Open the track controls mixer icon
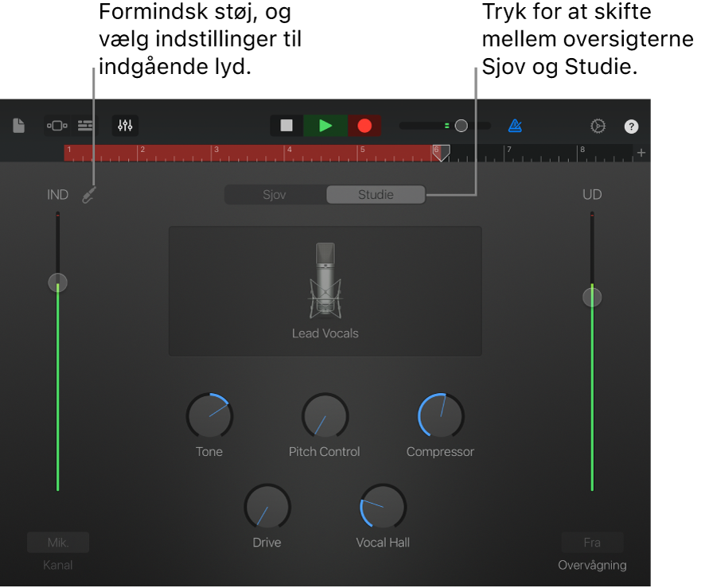The width and height of the screenshot is (713, 588). pyautogui.click(x=125, y=126)
